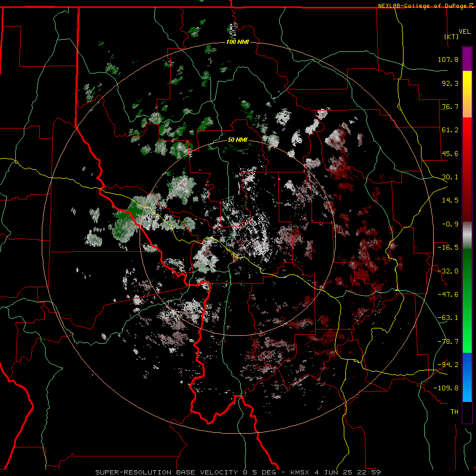This screenshot has width=476, height=476.
Task: Click the -63.1 value on the velocity scale
Action: pos(448,318)
